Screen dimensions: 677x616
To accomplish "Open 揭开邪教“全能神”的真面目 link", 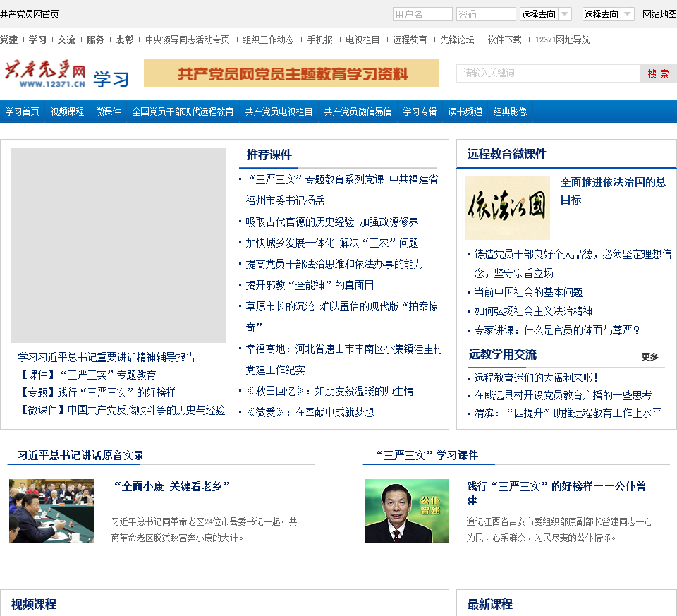I will tap(310, 286).
